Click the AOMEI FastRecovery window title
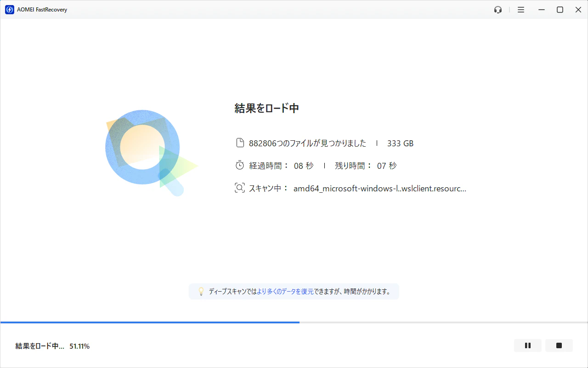The image size is (588, 368). coord(42,10)
